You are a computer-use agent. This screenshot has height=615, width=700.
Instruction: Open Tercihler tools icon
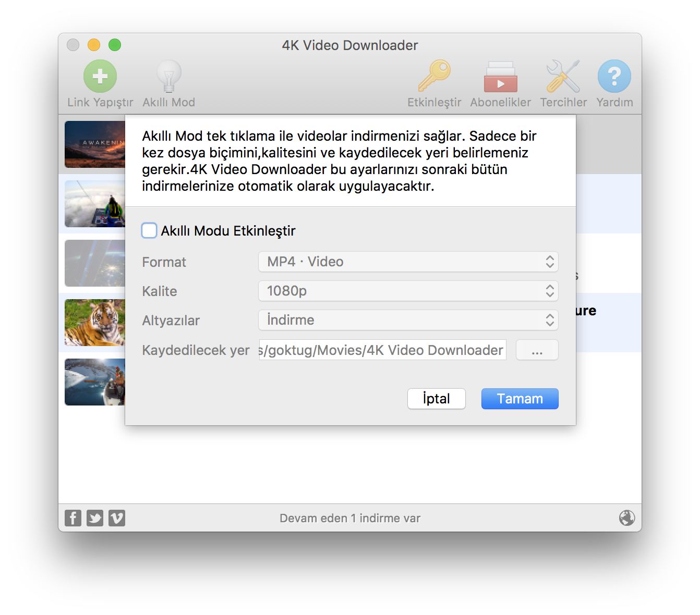click(x=563, y=77)
